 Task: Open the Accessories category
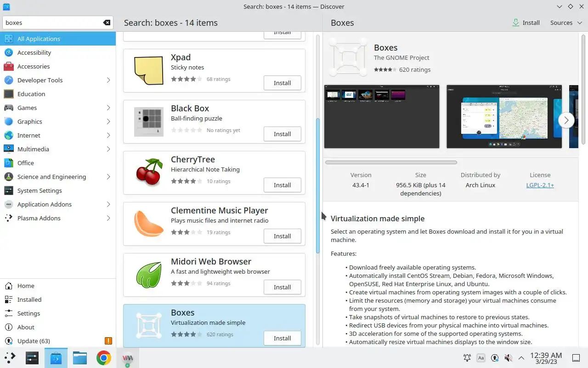click(x=58, y=66)
